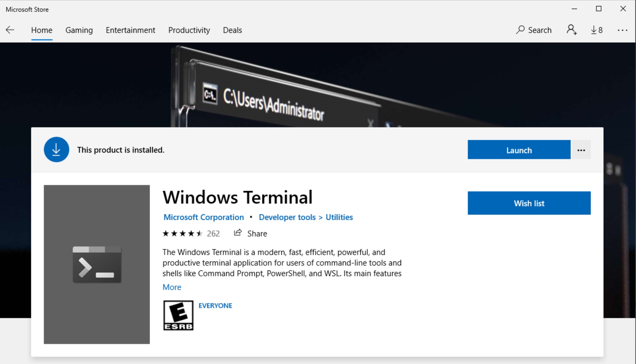Click the three-dot overflow menu top right

pos(622,30)
